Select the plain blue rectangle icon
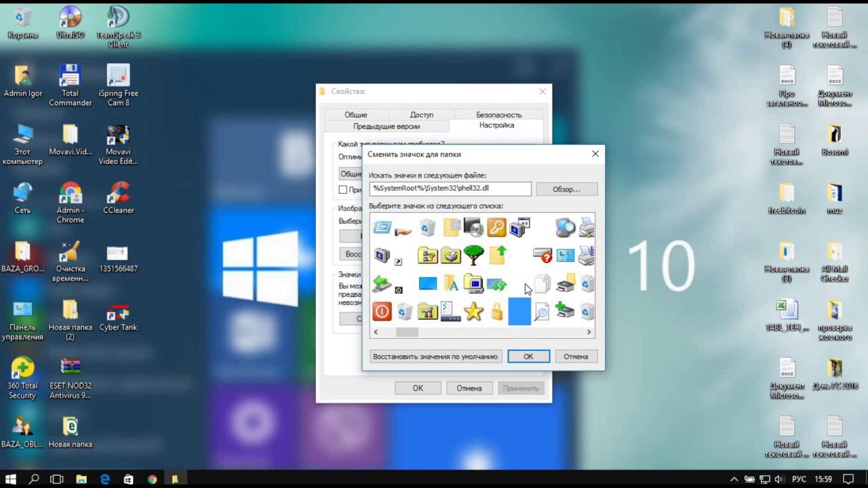 (427, 283)
